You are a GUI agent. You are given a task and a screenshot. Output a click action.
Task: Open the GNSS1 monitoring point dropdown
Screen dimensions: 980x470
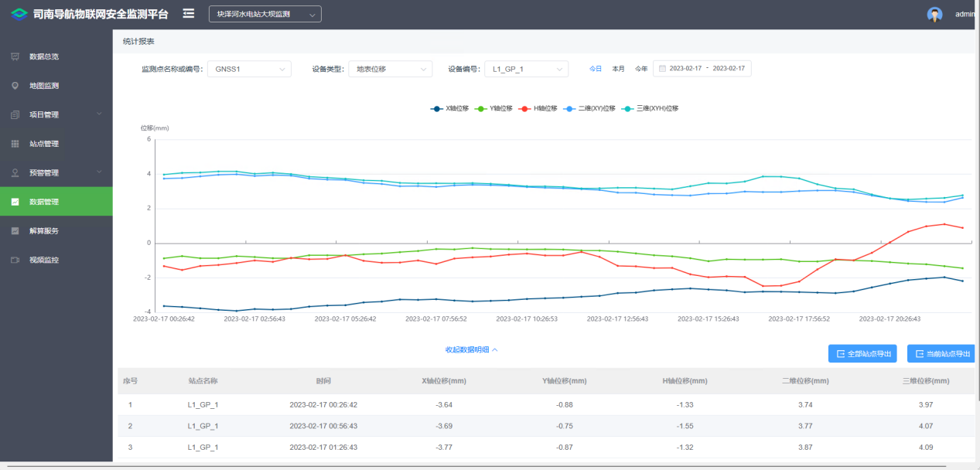click(249, 69)
